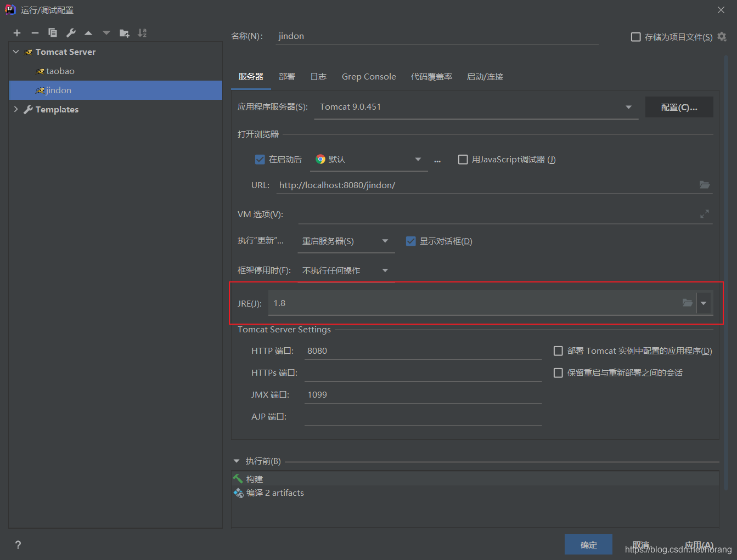Select taobao configuration

click(115, 71)
